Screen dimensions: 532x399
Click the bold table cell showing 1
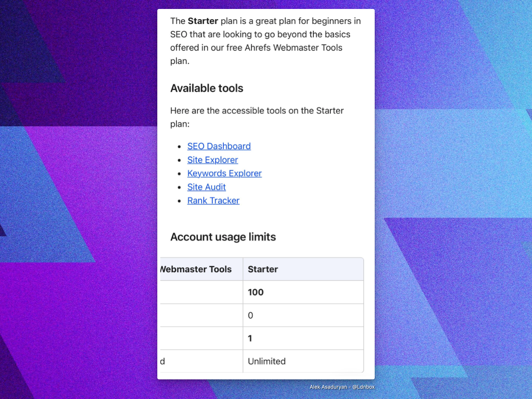pos(303,338)
